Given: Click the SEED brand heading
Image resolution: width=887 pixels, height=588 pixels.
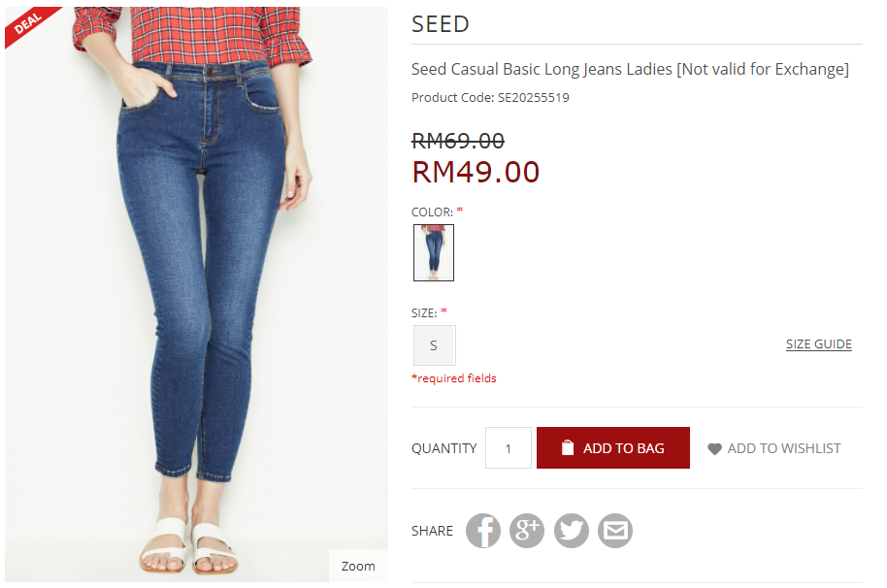Looking at the screenshot, I should [441, 24].
